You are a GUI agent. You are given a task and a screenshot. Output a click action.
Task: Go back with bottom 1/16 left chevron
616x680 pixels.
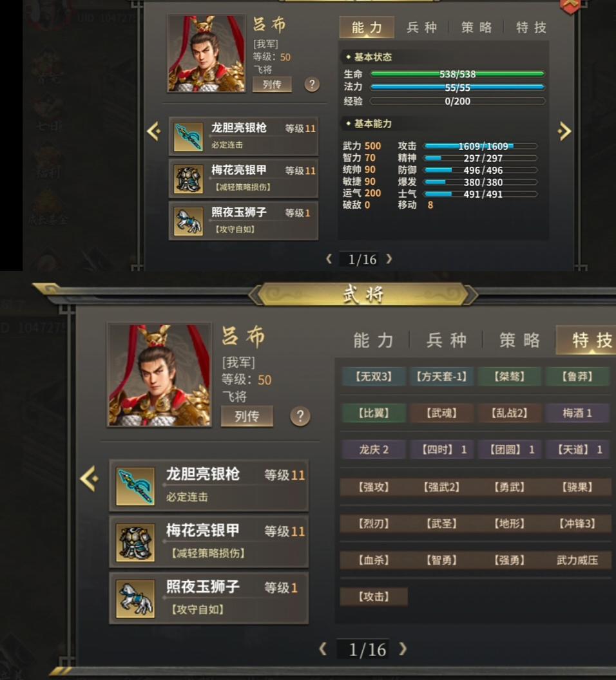tap(323, 649)
